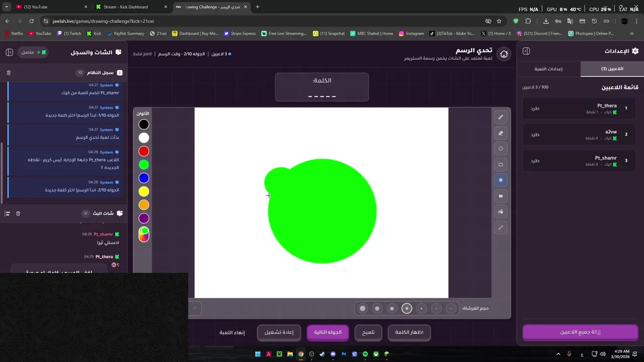Bookmark this page with star icon

click(x=499, y=21)
